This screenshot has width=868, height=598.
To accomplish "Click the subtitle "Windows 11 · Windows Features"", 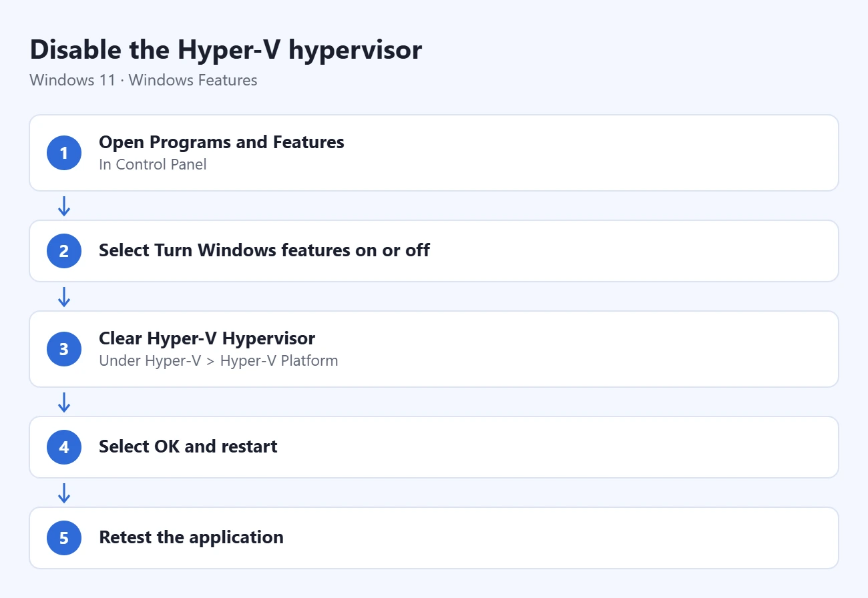I will point(144,80).
